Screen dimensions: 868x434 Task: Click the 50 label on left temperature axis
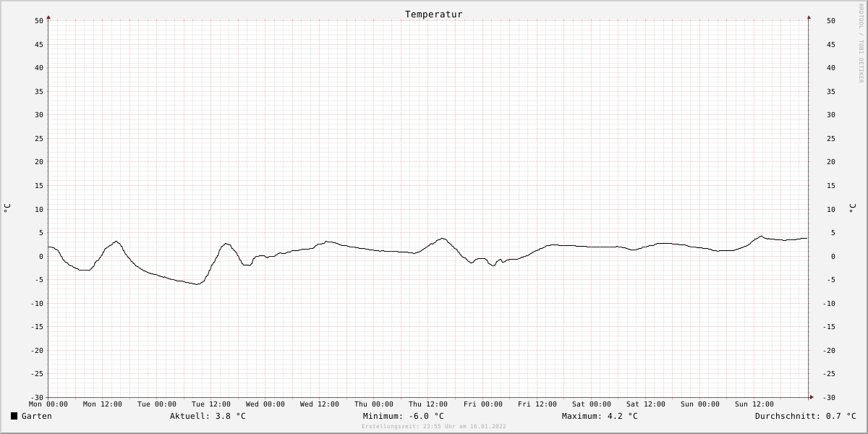click(40, 21)
